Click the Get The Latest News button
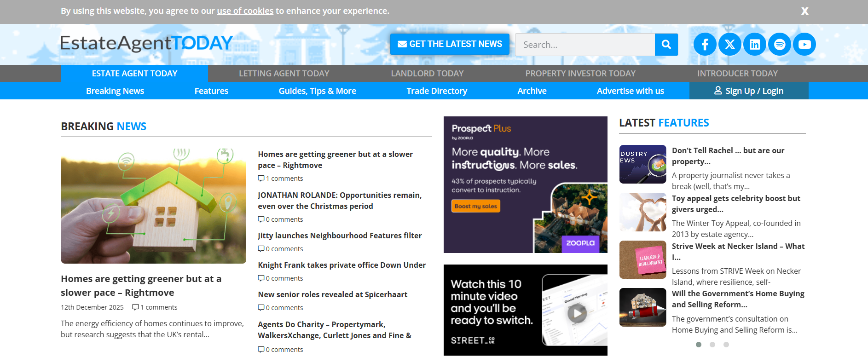This screenshot has height=357, width=868. (x=450, y=44)
